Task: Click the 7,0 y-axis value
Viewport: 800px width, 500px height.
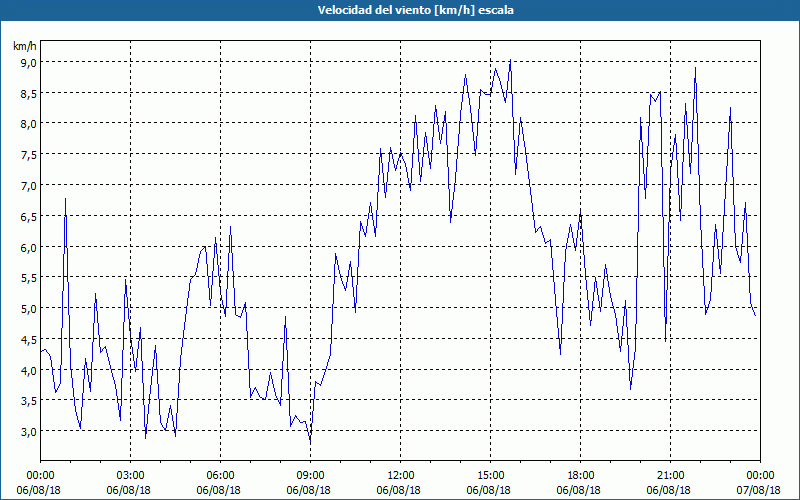Action: coord(30,186)
